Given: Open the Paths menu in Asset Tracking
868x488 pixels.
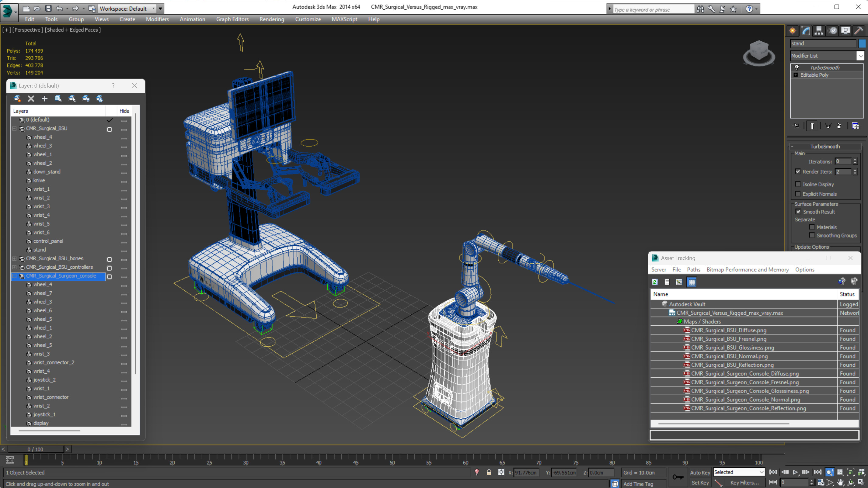Looking at the screenshot, I should (x=693, y=269).
